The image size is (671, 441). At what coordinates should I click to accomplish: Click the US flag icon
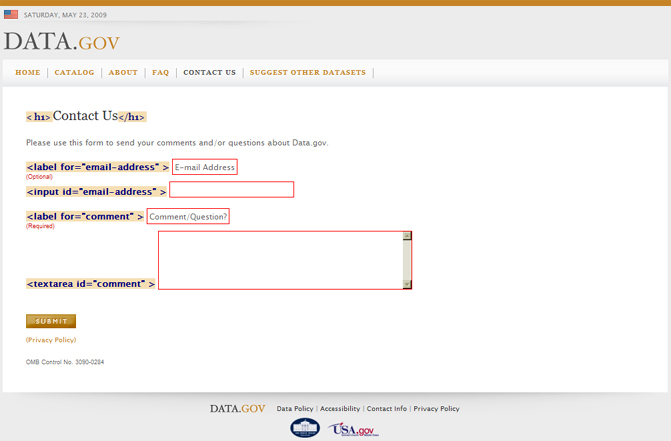pyautogui.click(x=11, y=15)
